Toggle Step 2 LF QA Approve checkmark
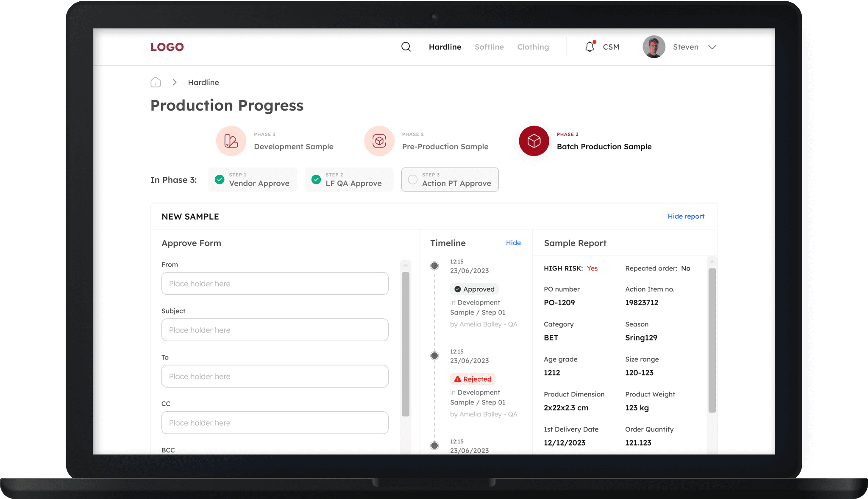 point(316,179)
